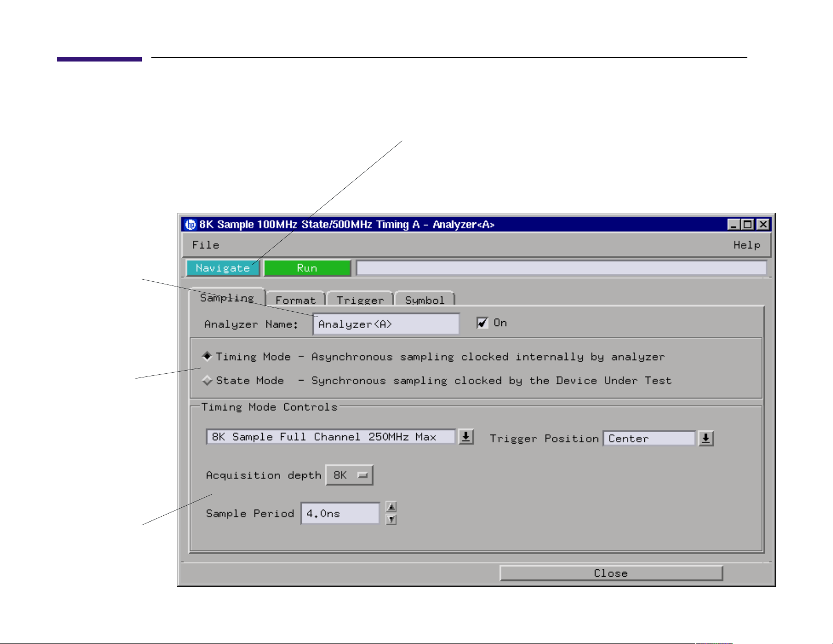
Task: Open the Trigger Position dropdown arrow
Action: tap(706, 438)
